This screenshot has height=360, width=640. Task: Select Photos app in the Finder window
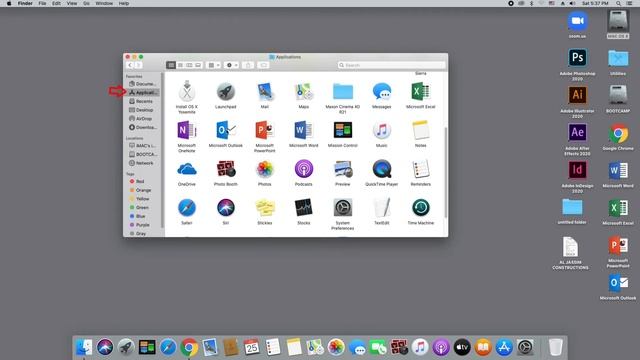(x=265, y=170)
